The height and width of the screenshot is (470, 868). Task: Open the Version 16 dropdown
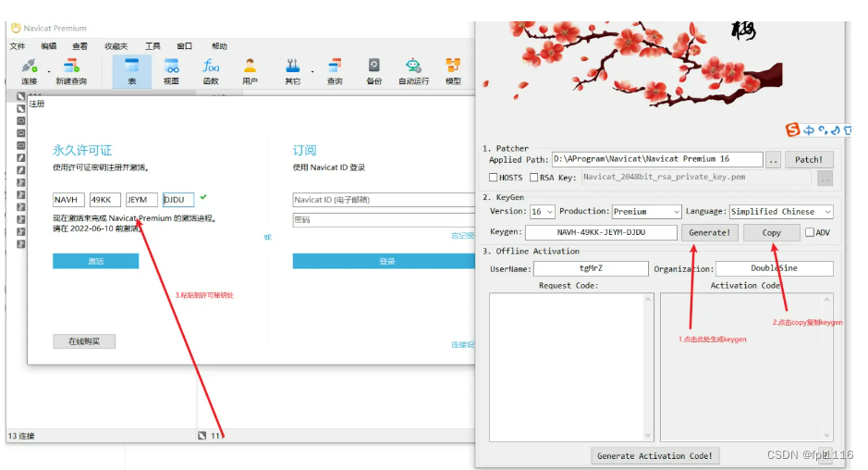(542, 212)
